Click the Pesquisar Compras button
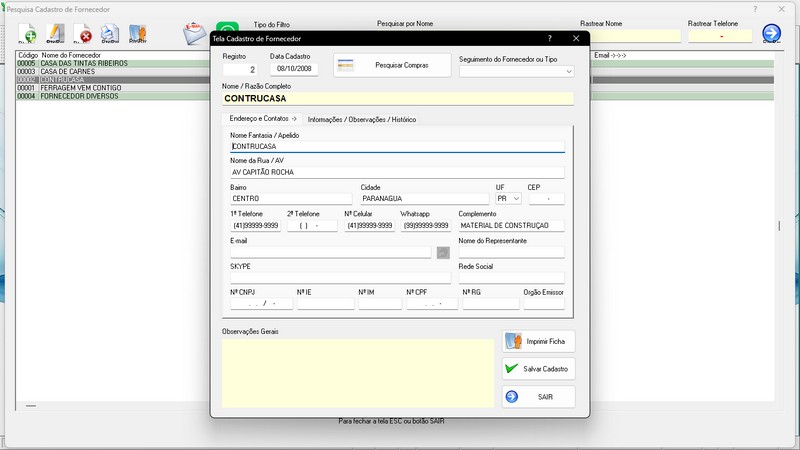 pyautogui.click(x=392, y=65)
